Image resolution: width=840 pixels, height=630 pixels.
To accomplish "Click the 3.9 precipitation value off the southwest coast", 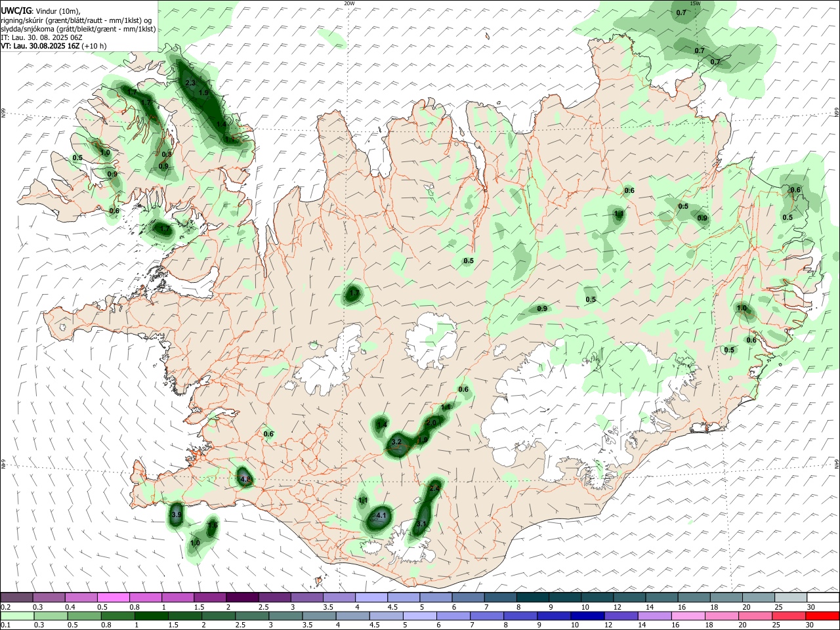I will coord(176,515).
